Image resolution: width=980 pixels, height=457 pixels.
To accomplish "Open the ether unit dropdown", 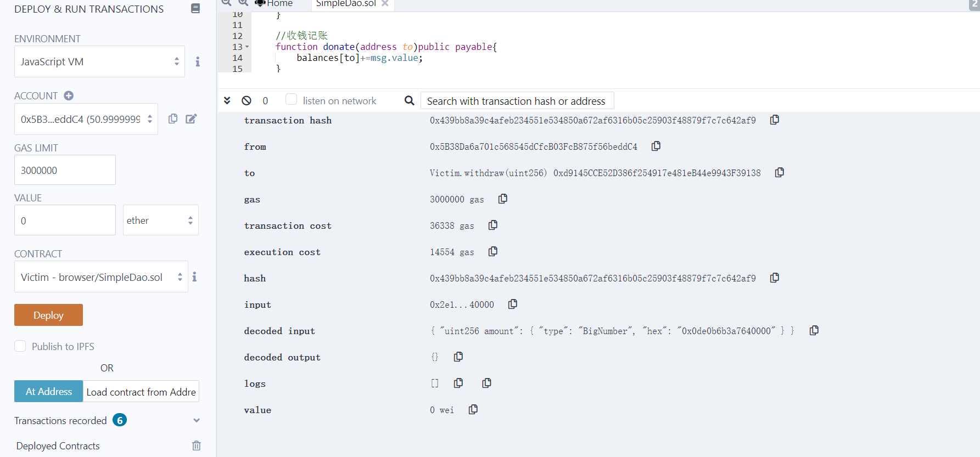I will (160, 221).
